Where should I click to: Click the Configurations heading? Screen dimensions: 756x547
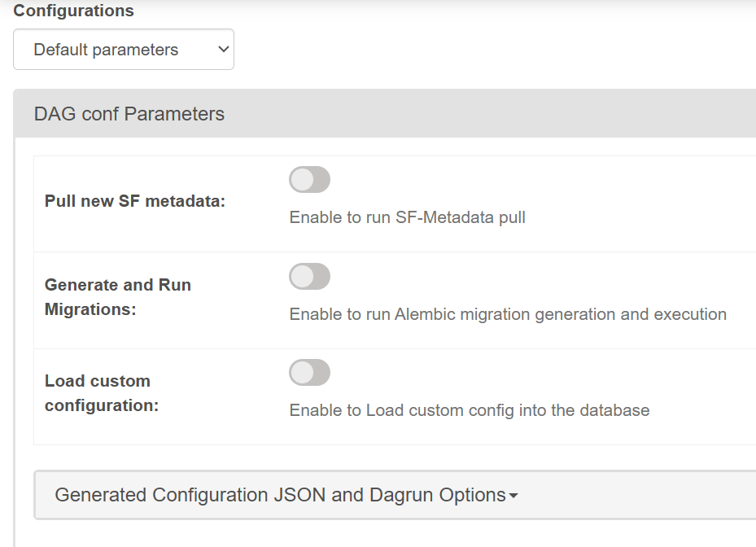point(73,11)
